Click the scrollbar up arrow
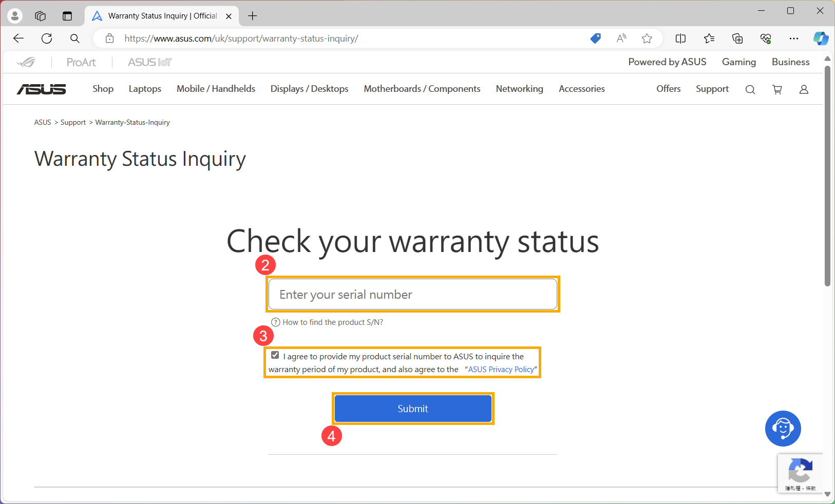Viewport: 835px width, 504px height. click(x=827, y=59)
